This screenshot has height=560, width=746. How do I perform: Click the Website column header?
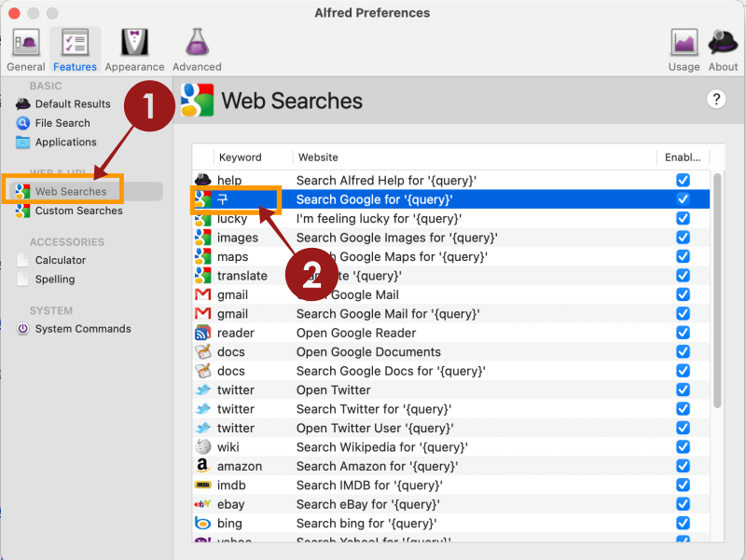coord(318,157)
